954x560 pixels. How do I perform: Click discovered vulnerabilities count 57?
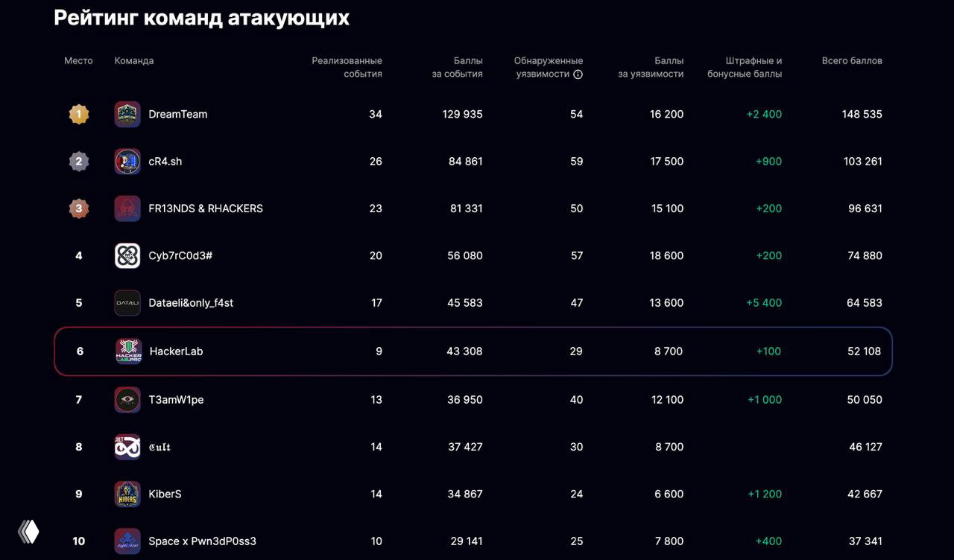tap(577, 256)
